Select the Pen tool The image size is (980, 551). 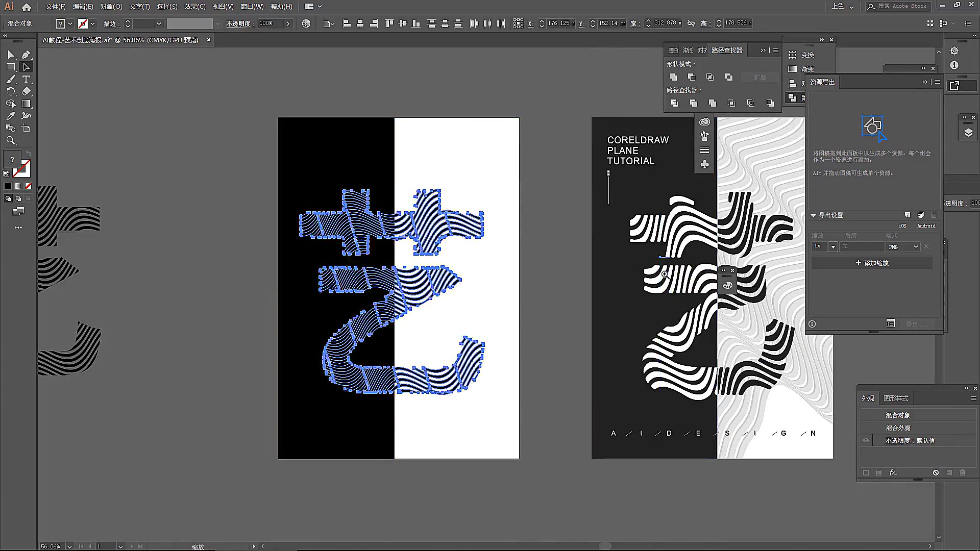[x=27, y=55]
